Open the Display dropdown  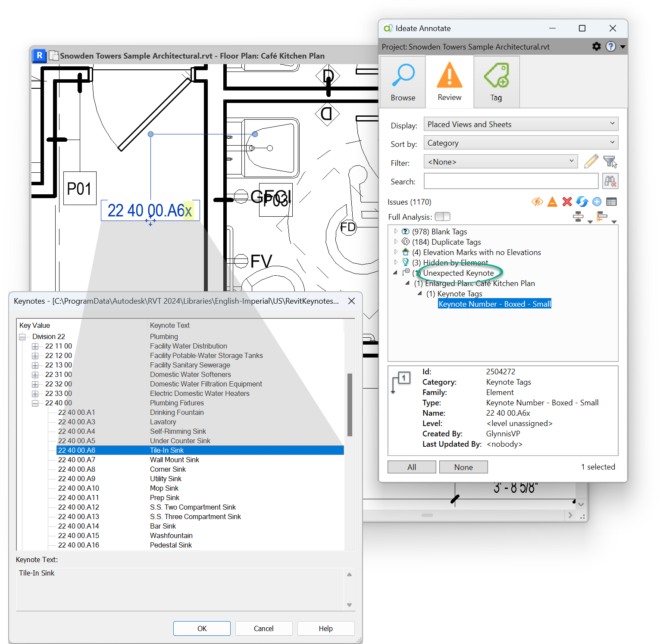(x=521, y=124)
